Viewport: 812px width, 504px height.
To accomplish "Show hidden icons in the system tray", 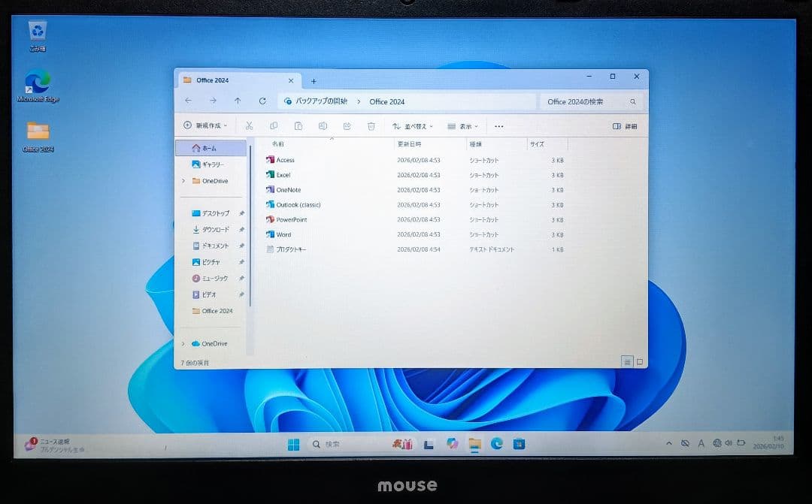I will [669, 444].
